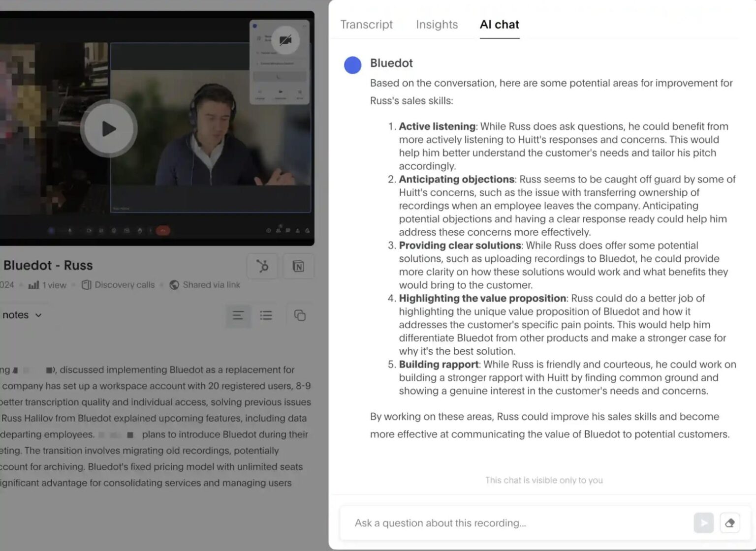The image size is (756, 551).
Task: Click the Bluedot avatar circle in AI chat
Action: click(x=352, y=65)
